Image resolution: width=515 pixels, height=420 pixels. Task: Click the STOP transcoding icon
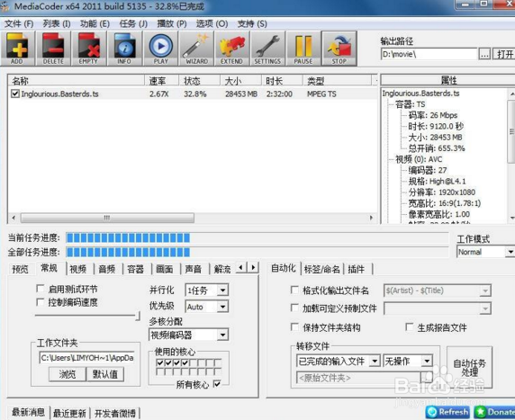click(x=339, y=49)
